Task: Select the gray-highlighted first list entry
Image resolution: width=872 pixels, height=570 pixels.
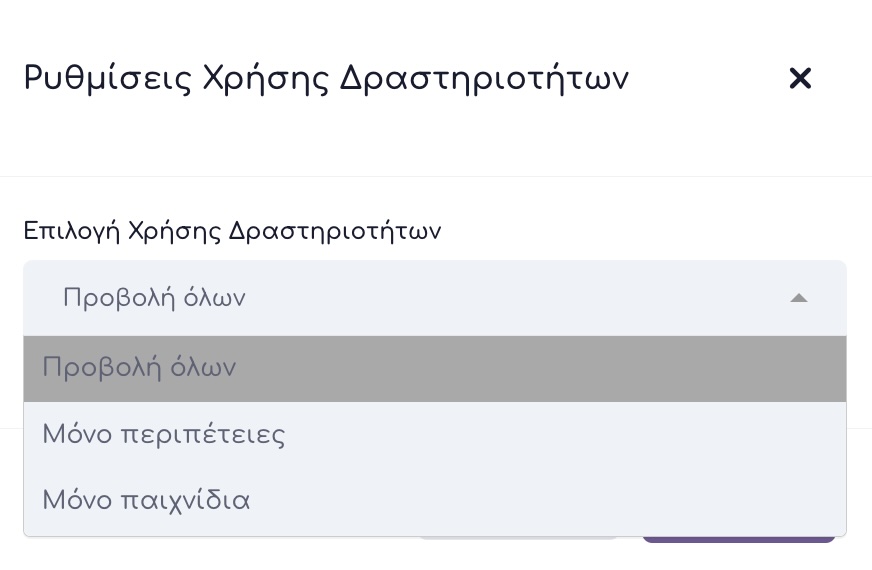Action: 434,368
